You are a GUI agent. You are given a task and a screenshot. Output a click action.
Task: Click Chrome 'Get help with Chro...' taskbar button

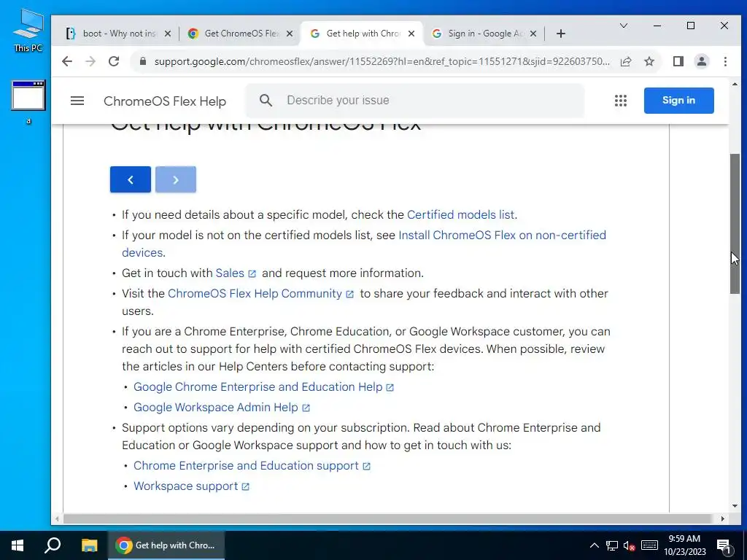tap(166, 545)
